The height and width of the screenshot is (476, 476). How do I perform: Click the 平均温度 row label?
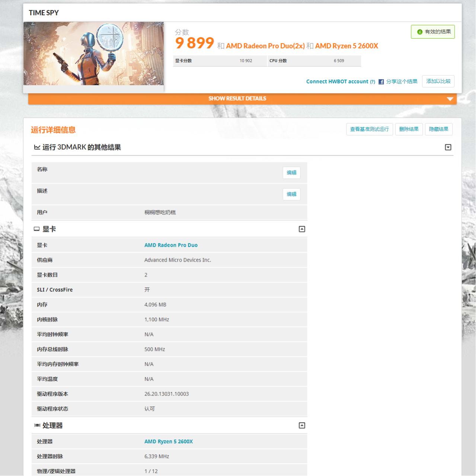pos(47,379)
